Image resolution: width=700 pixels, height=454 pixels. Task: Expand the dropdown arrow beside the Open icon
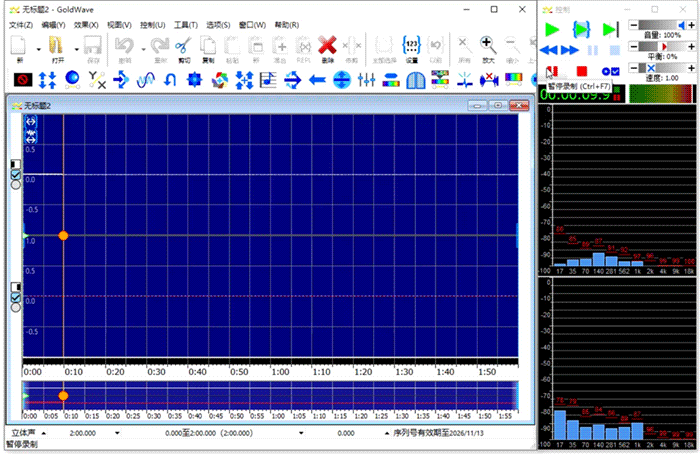(x=76, y=49)
